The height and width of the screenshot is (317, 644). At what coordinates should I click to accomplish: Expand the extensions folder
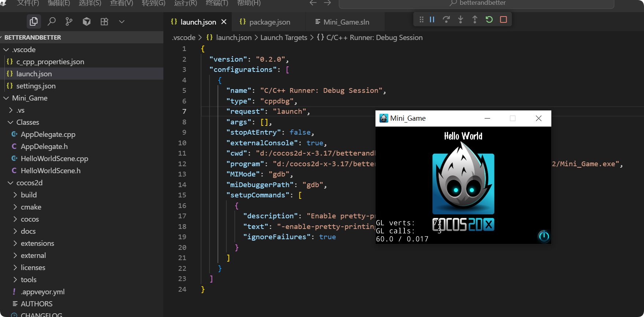82,243
